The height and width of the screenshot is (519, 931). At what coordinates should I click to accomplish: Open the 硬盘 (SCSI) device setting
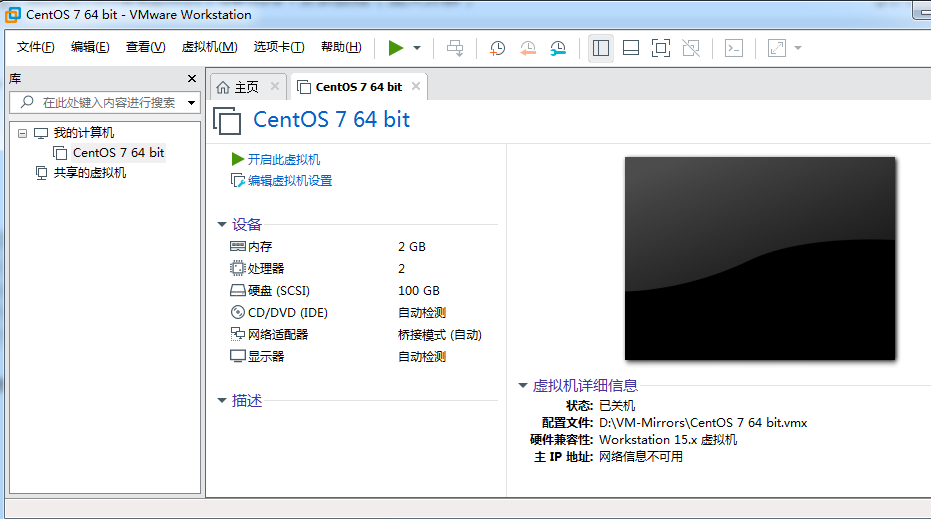278,290
